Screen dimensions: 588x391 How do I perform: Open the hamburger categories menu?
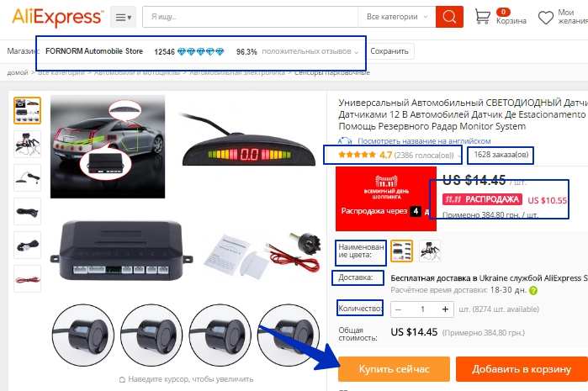123,18
